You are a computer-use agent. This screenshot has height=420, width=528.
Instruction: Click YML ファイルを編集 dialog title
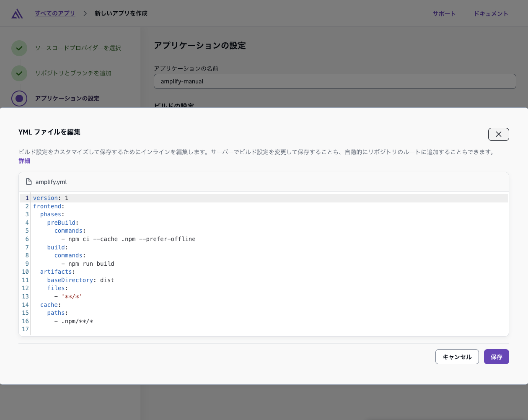tap(49, 132)
